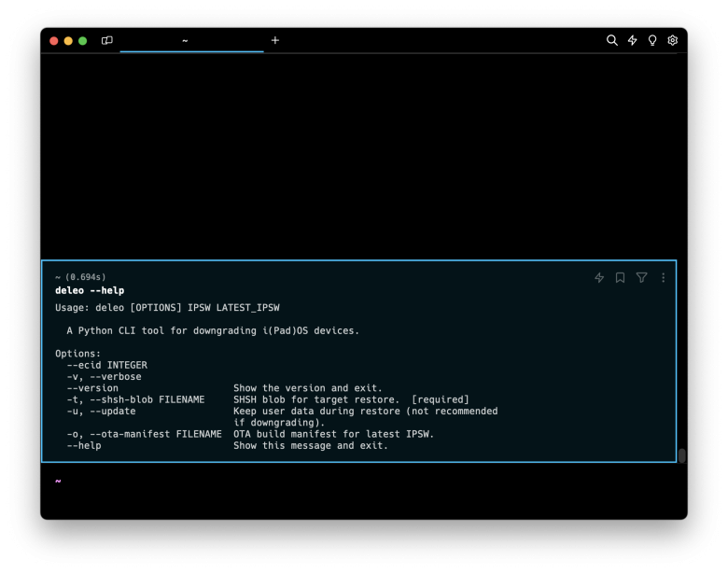Viewport: 728px width, 573px height.
Task: Click the "-u, --update" option text
Action: (101, 412)
